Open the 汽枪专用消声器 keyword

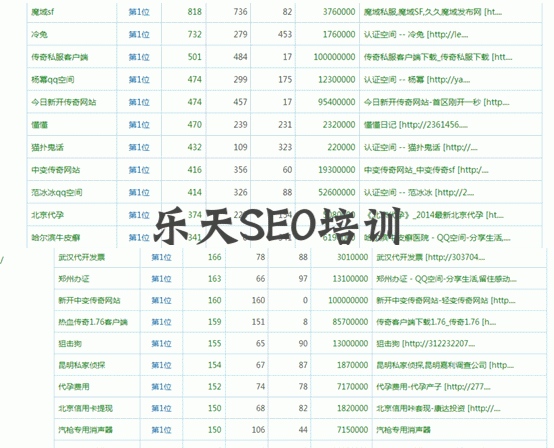coord(86,430)
